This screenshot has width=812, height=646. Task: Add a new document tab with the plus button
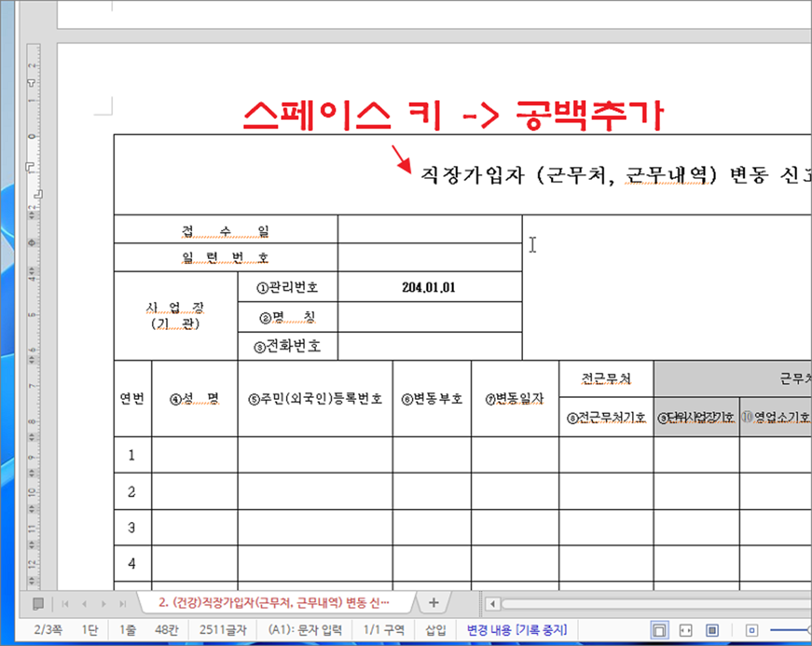point(434,603)
